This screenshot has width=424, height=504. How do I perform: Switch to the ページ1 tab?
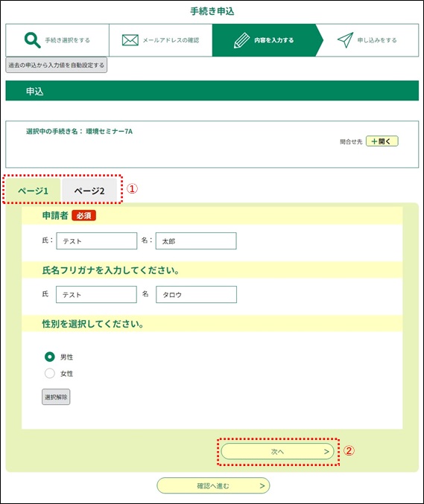(33, 191)
